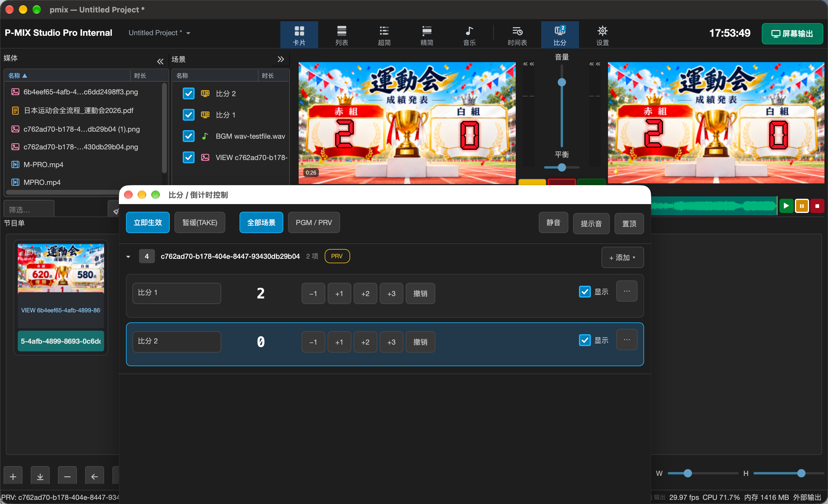Open the Untitled Project dropdown
828x504 pixels.
(159, 33)
